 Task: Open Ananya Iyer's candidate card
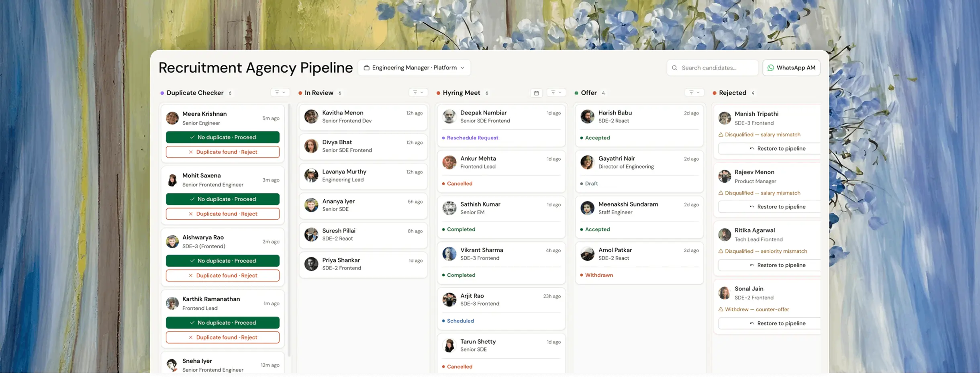point(363,205)
